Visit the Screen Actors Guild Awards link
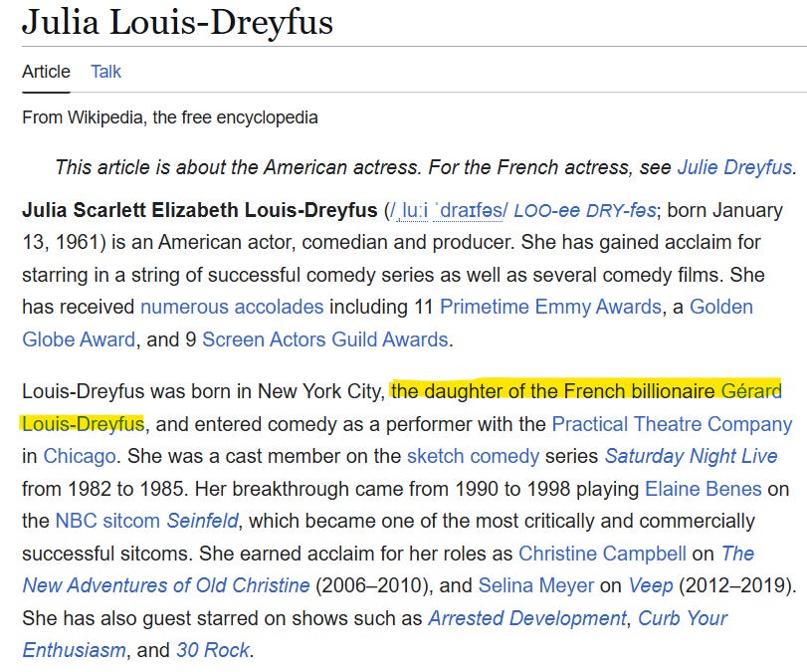 coord(324,339)
